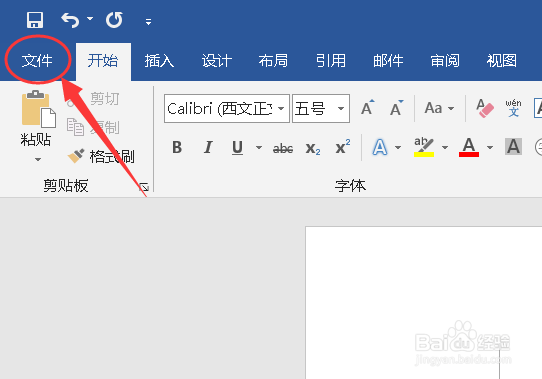The height and width of the screenshot is (379, 542).
Task: Click the wén Phonetic Guide icon
Action: click(x=513, y=108)
